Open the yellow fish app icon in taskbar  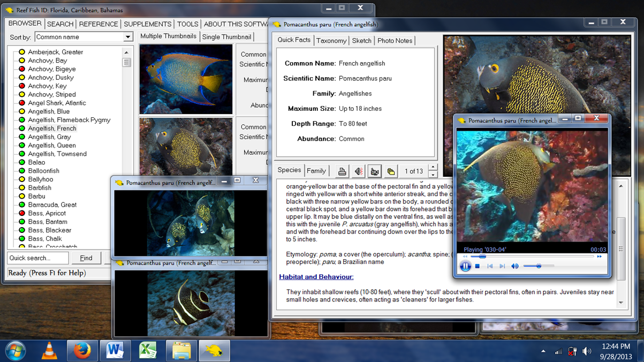[x=214, y=351]
